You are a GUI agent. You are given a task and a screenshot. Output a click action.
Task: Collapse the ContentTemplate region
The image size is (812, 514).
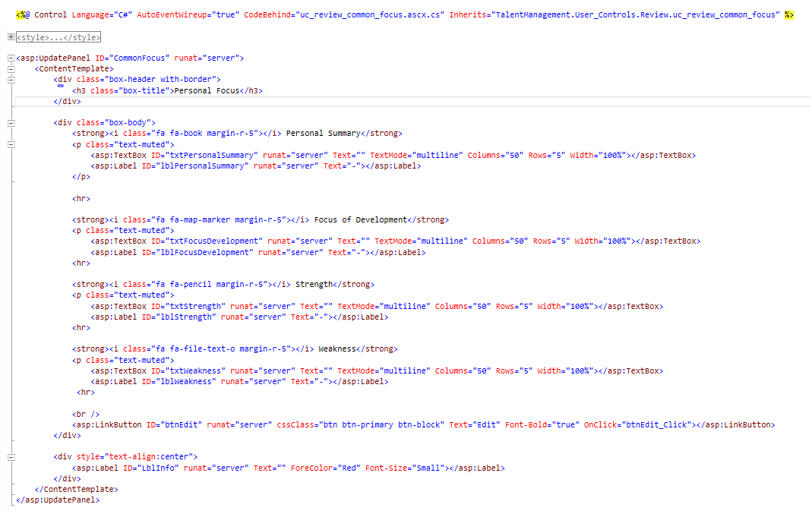(x=11, y=68)
